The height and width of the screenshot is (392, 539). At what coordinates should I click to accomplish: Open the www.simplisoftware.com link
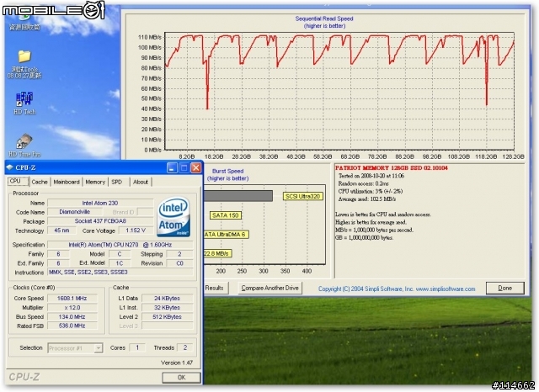[446, 289]
